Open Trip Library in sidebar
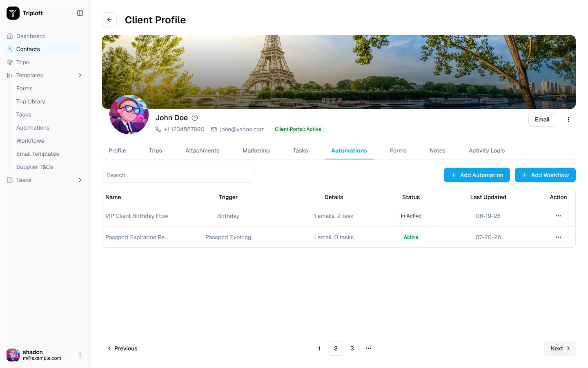Viewport: 588px width, 368px height. pos(31,101)
